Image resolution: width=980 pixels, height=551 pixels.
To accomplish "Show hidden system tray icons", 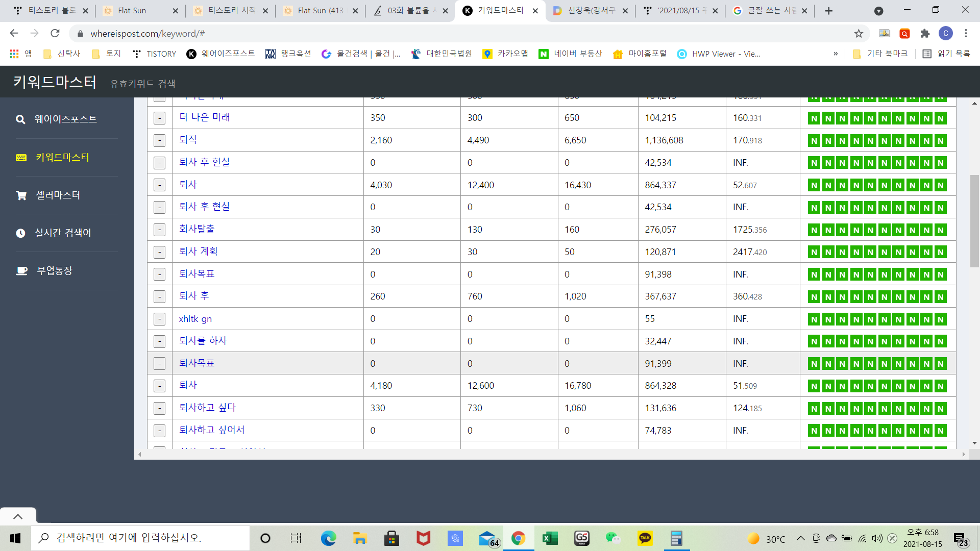I will tap(800, 538).
